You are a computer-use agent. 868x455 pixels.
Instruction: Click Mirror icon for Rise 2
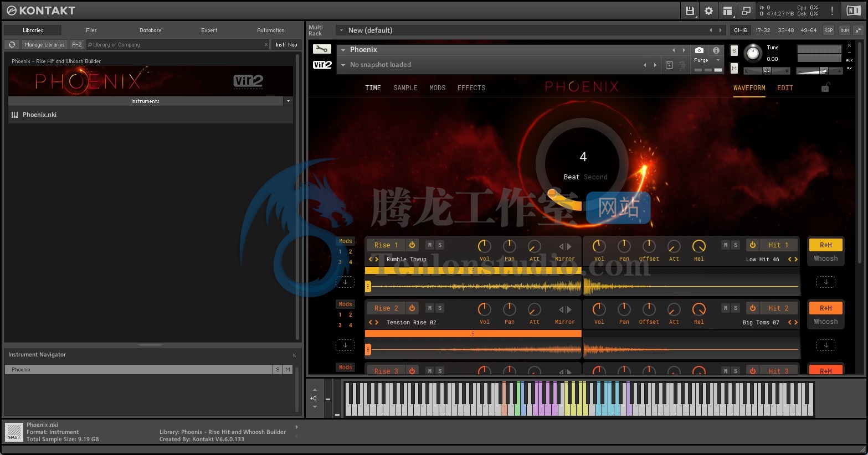pos(565,309)
